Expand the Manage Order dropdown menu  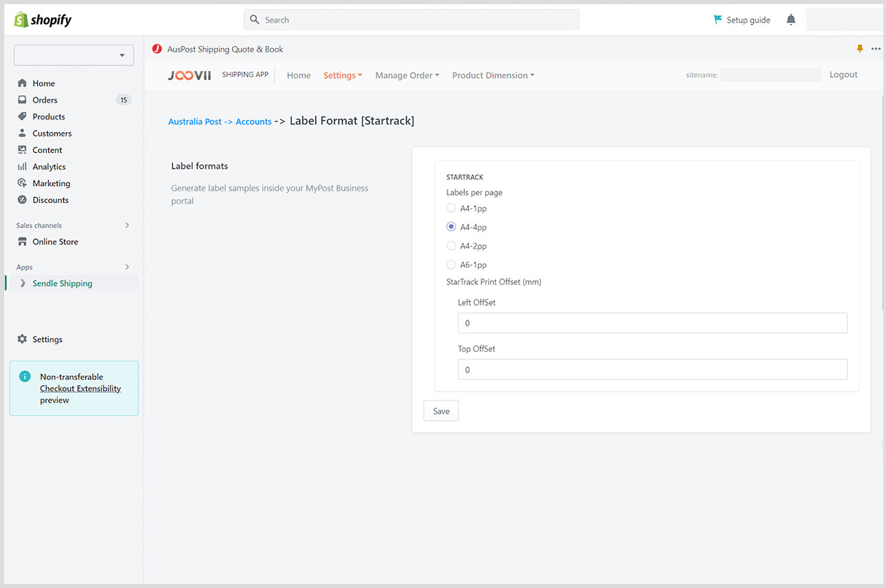point(407,76)
